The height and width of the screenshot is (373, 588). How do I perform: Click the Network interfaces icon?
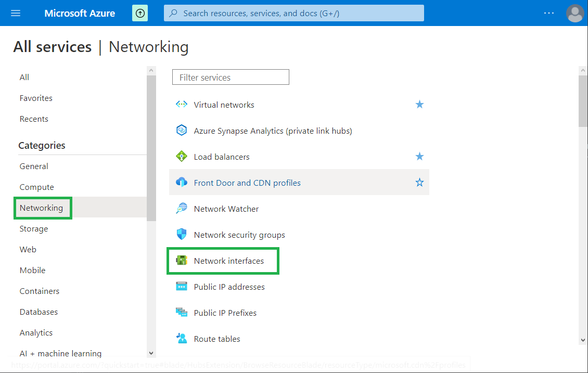(x=182, y=260)
